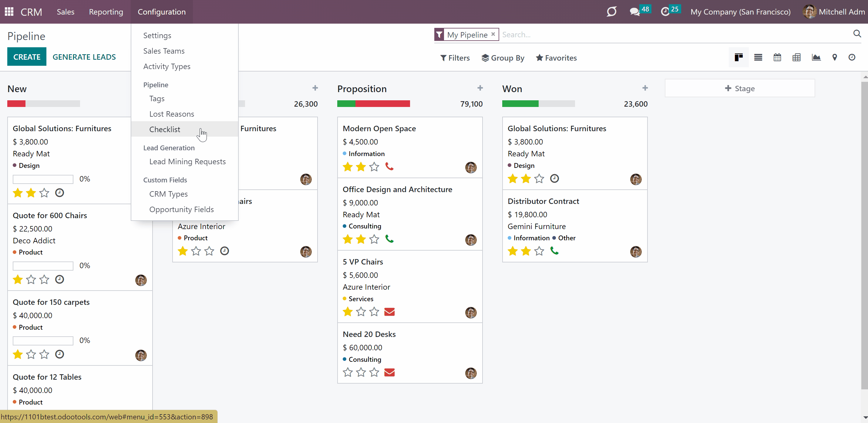Switch to list view icon
This screenshot has width=868, height=423.
click(x=758, y=58)
